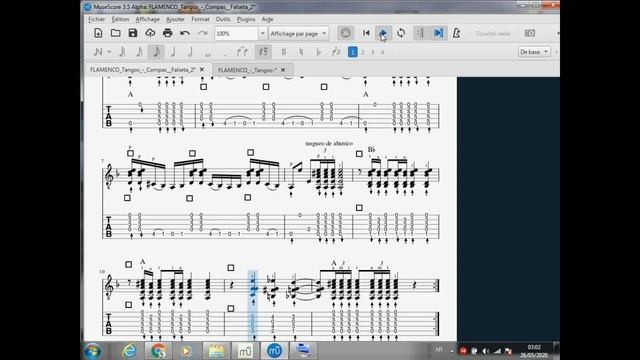Select the eighth note duration
The image size is (640, 360).
point(156,52)
